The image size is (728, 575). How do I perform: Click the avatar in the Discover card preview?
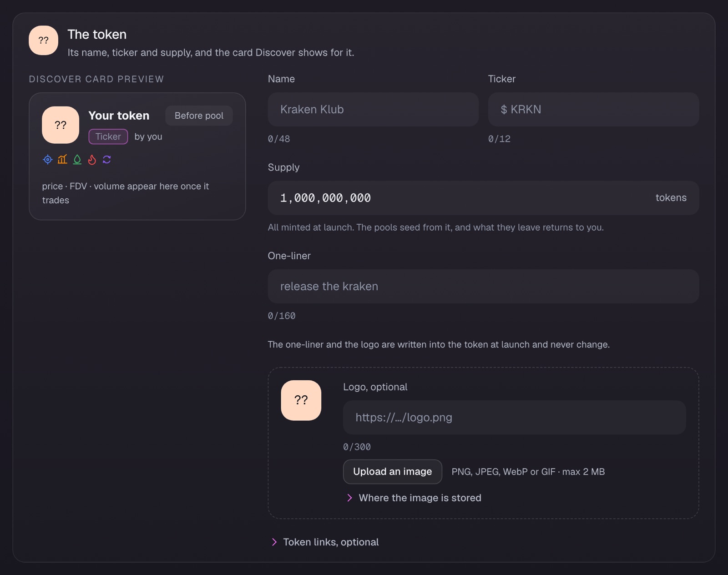[61, 125]
